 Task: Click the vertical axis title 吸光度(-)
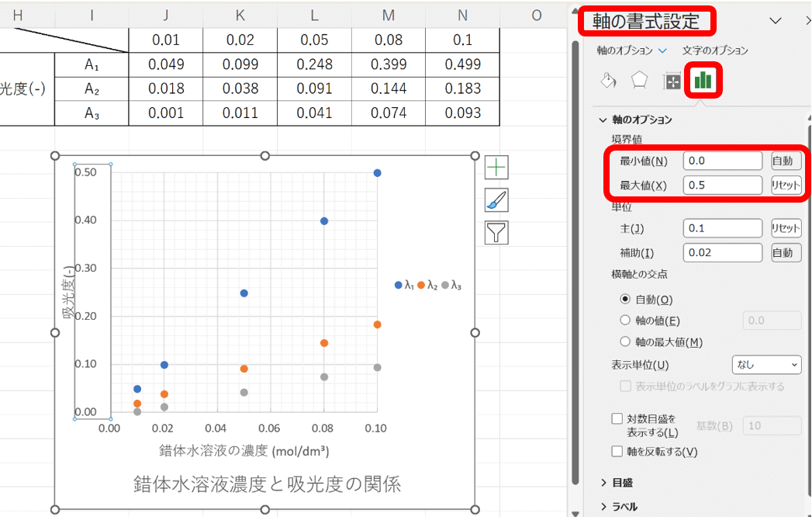coord(69,292)
